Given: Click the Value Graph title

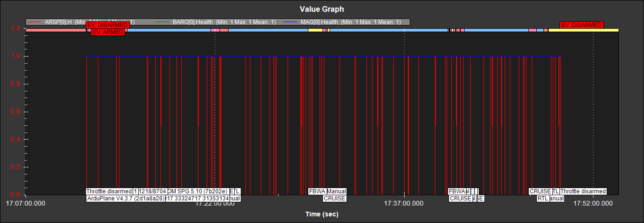Looking at the screenshot, I should pos(322,9).
